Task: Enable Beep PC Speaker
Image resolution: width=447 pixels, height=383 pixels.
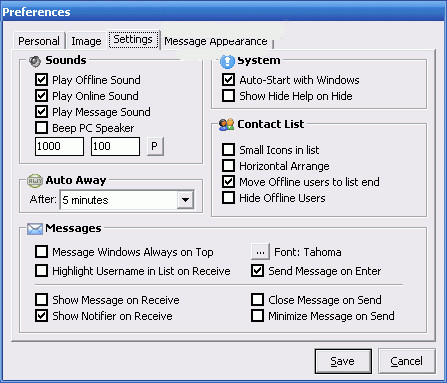Action: click(41, 128)
